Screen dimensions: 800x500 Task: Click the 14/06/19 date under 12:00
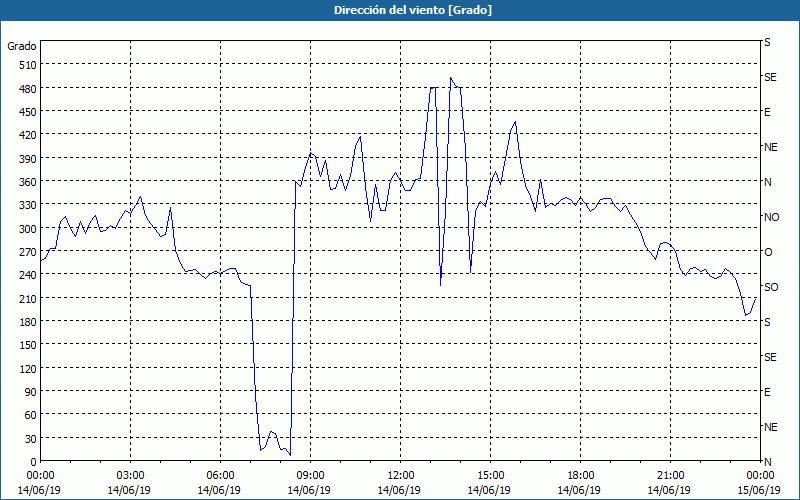pos(399,490)
